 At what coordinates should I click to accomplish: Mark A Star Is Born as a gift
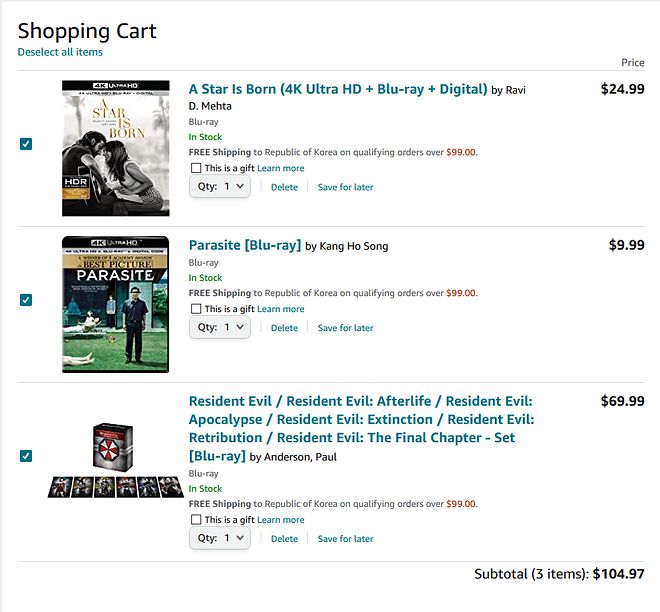tap(196, 168)
